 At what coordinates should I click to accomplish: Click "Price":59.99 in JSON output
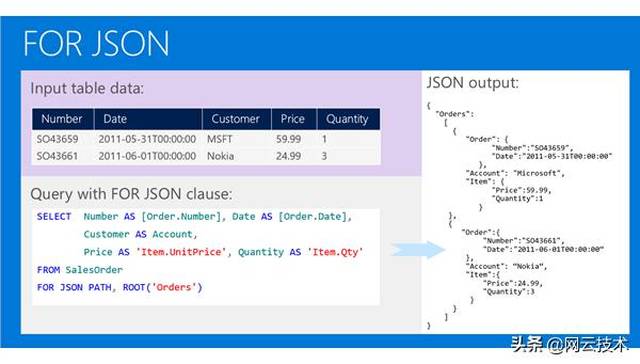(x=522, y=190)
